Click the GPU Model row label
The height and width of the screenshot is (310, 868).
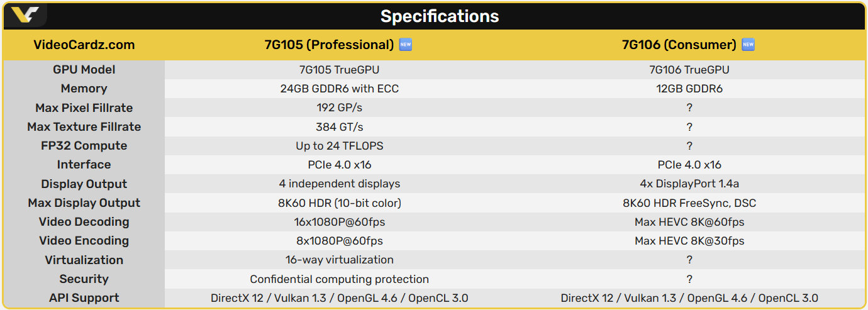pyautogui.click(x=84, y=70)
